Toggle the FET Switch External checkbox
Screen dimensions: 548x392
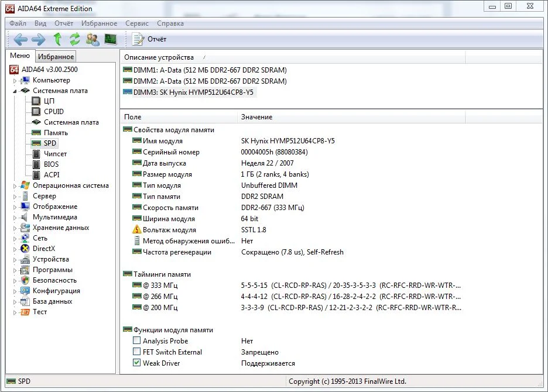[137, 352]
